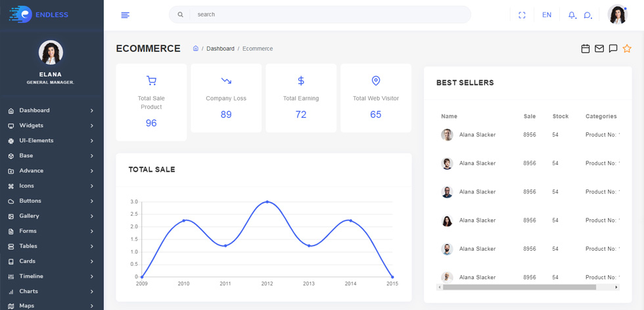Expand the Forms menu chevron
This screenshot has height=310, width=644.
click(91, 231)
